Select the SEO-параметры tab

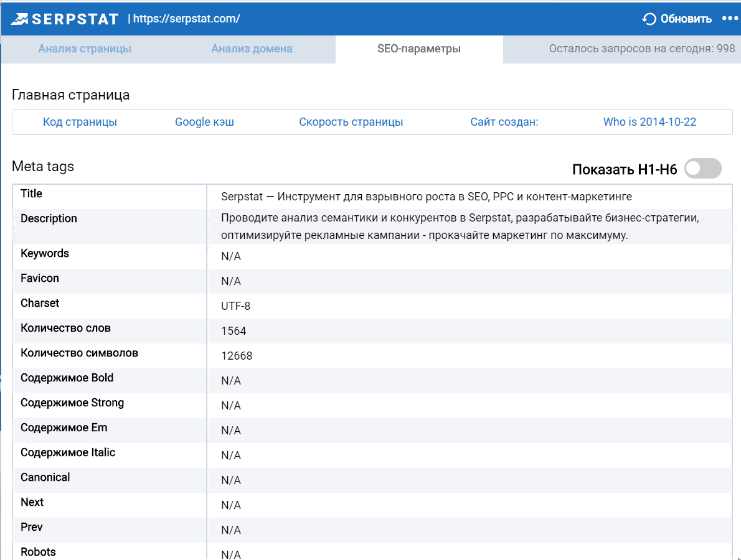[418, 49]
